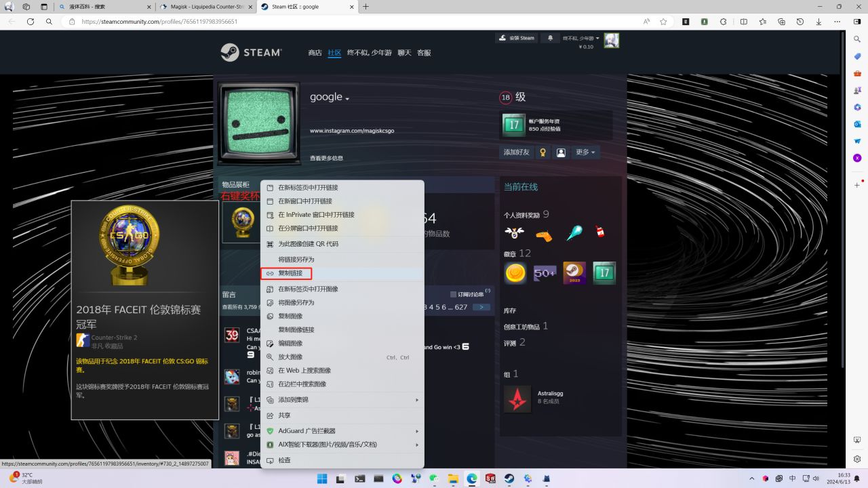Click the gold coin badge icon
The image size is (868, 488).
click(x=515, y=273)
